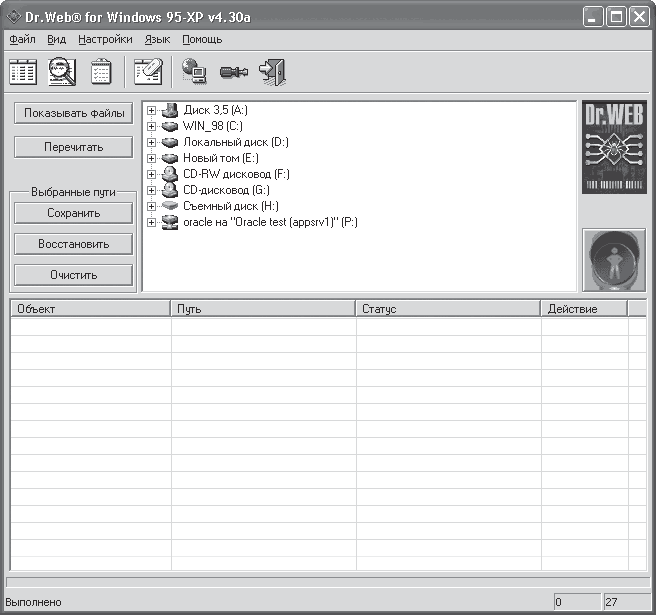The image size is (656, 615).
Task: Select the oracle network drive (P:)
Action: click(270, 222)
